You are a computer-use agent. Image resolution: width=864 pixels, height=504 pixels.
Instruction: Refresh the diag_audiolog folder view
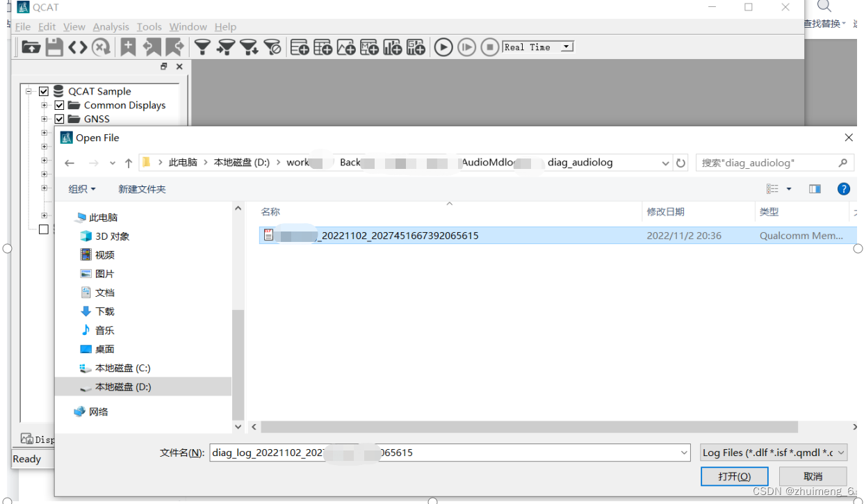681,163
